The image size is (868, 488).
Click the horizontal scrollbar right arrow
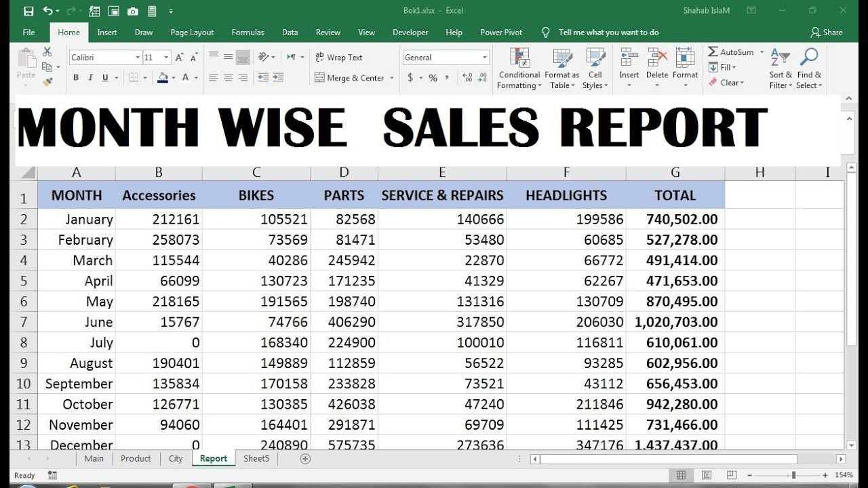(x=841, y=459)
